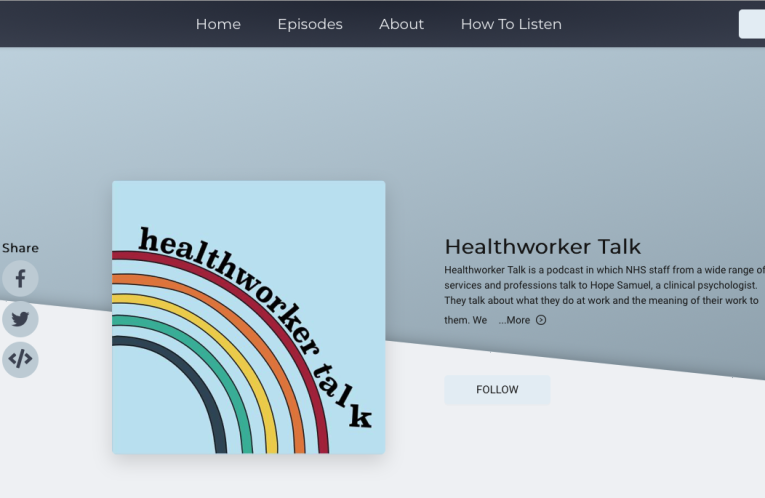This screenshot has width=765, height=498.
Task: Share the podcast on Facebook
Action: click(x=20, y=279)
